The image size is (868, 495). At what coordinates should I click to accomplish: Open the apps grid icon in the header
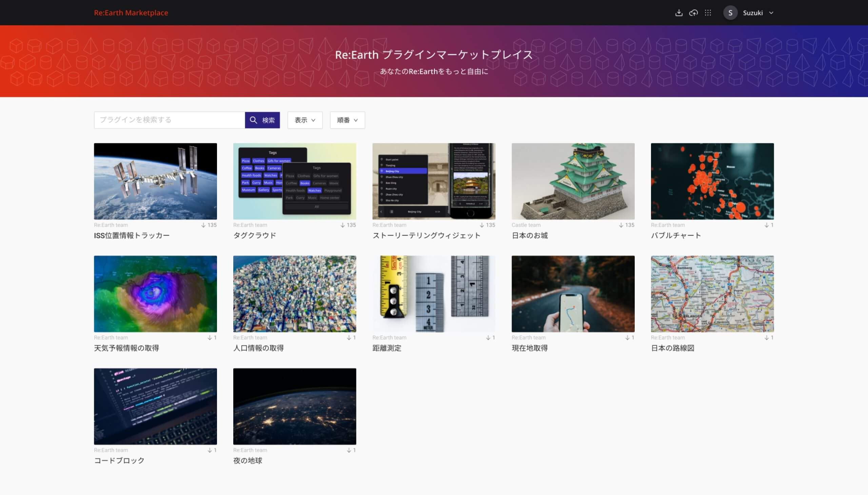coord(708,13)
